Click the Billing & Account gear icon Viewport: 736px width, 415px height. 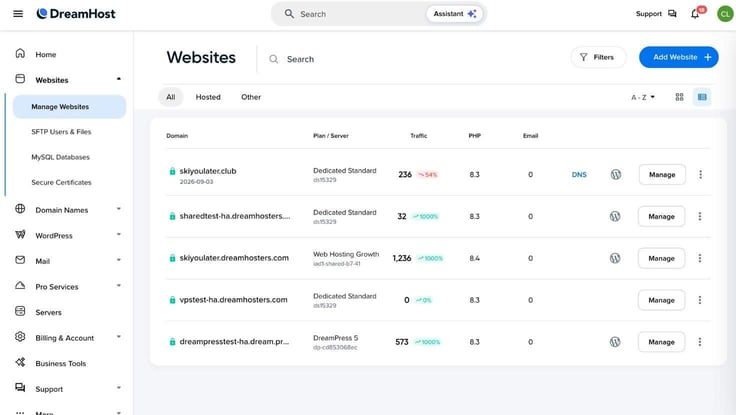20,337
